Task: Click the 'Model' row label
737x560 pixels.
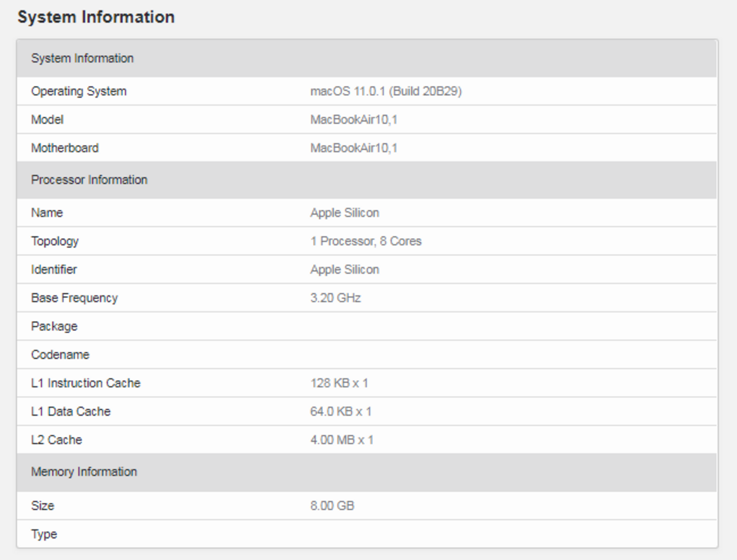Action: point(47,120)
